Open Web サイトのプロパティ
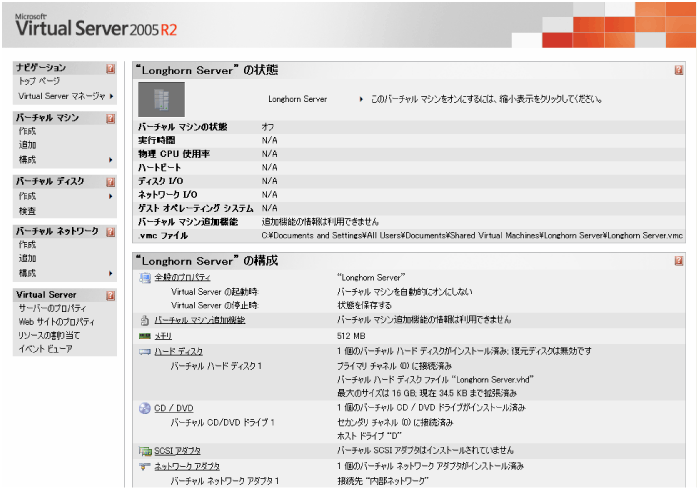This screenshot has height=490, width=700. 57,322
